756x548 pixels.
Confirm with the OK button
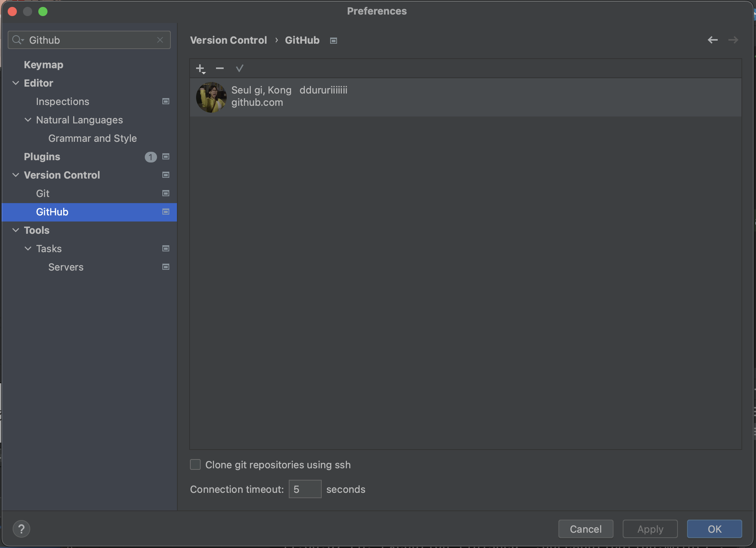pos(714,529)
